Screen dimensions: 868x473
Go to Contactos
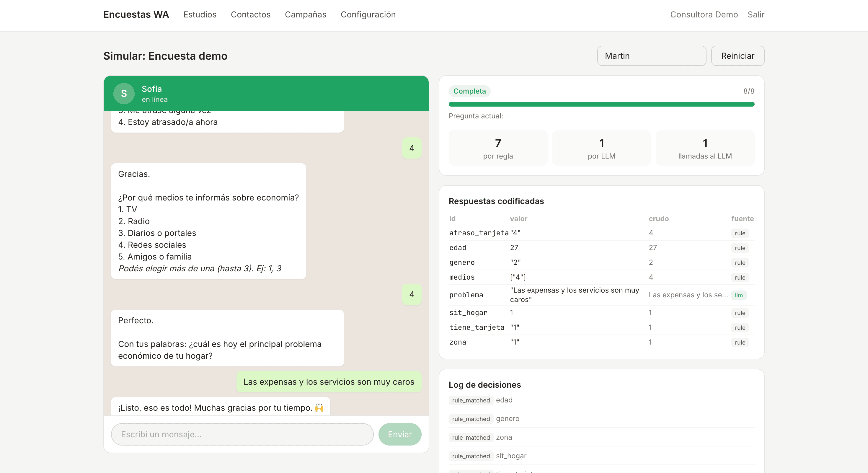click(x=251, y=14)
